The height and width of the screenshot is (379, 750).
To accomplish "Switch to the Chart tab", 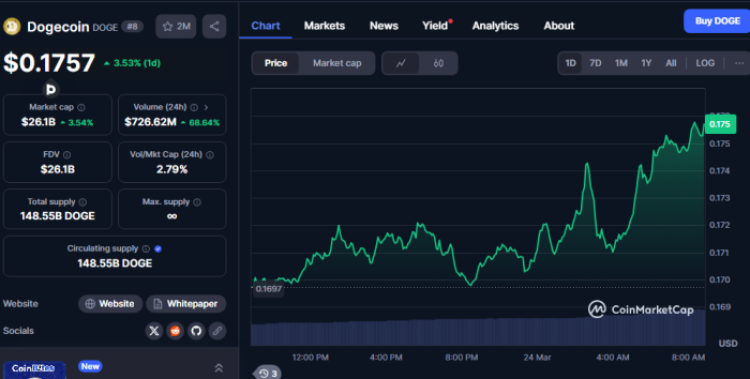I will [x=265, y=26].
